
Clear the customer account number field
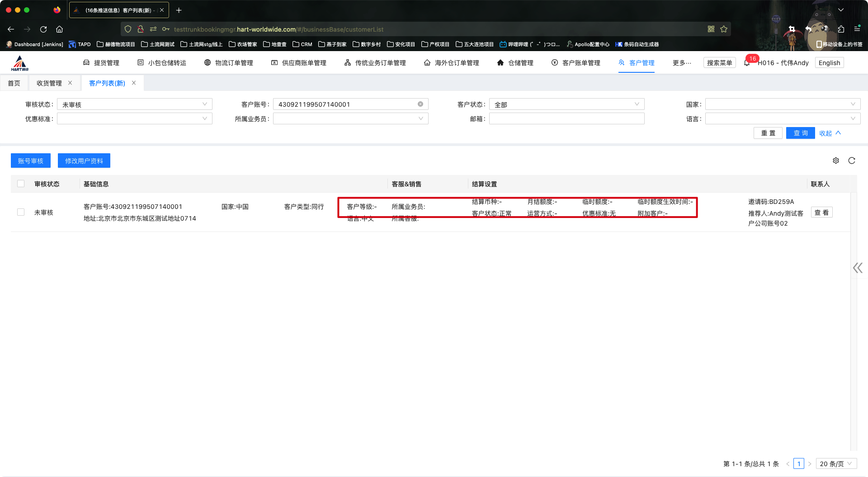tap(420, 104)
